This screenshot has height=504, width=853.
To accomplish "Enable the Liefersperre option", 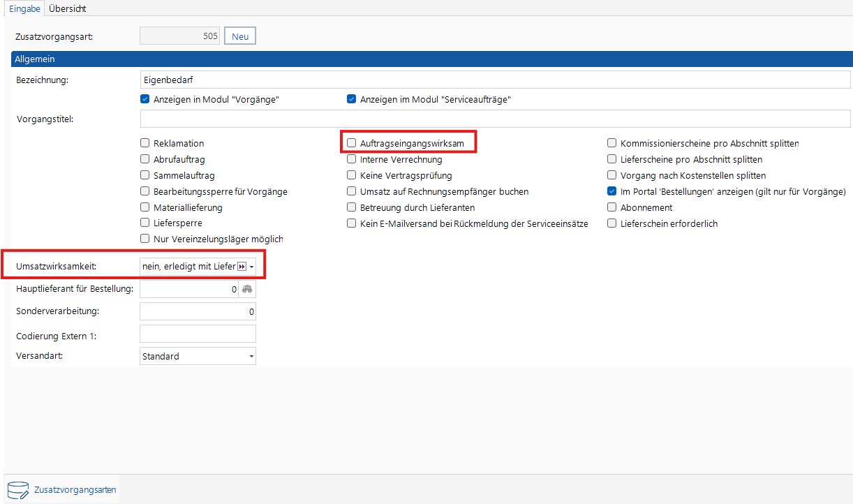I will pyautogui.click(x=145, y=223).
